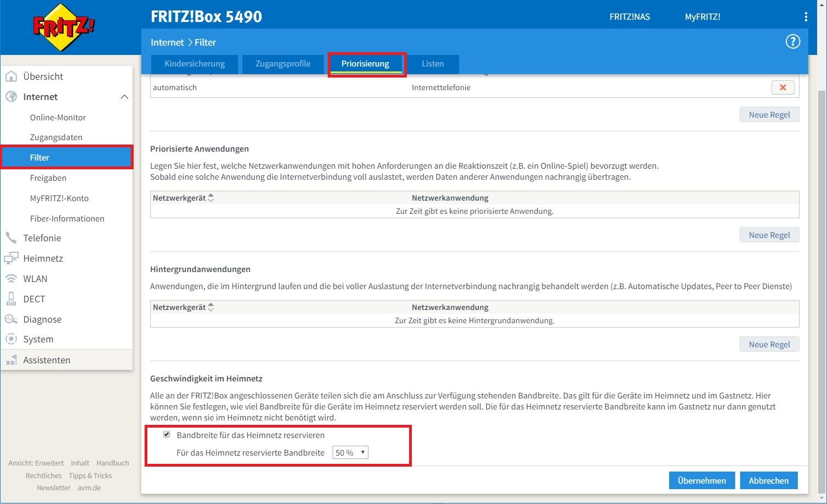Screen dimensions: 827x504
Task: Click the WLAN wifi icon
Action: pos(11,279)
